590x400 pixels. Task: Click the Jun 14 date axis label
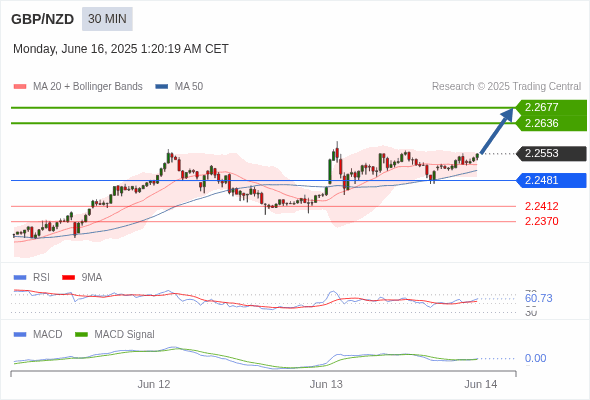[x=481, y=384]
